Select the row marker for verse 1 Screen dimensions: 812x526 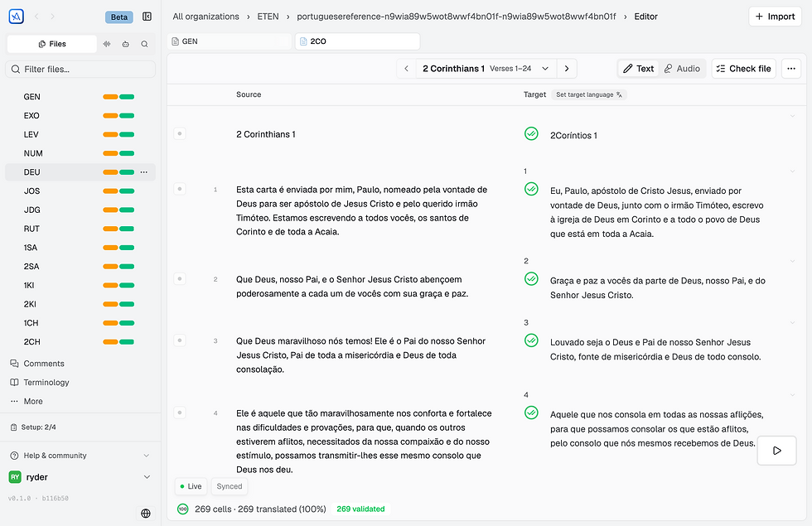[180, 189]
